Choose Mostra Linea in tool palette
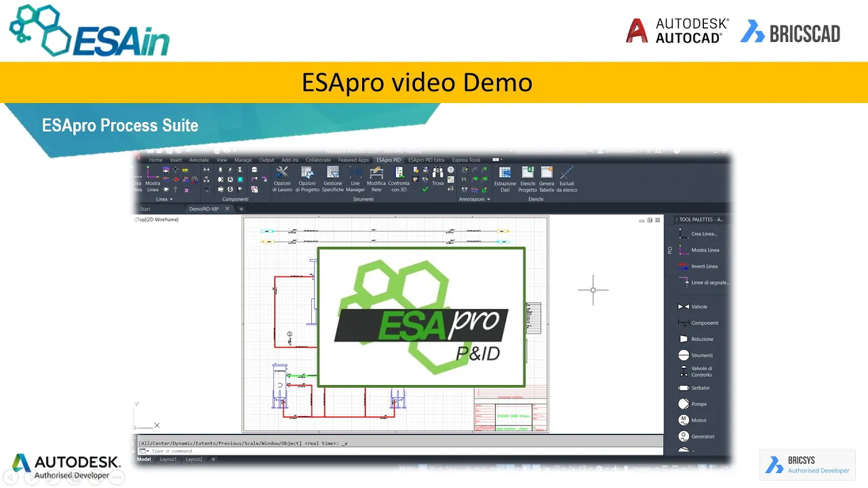The image size is (868, 488). pyautogui.click(x=698, y=250)
